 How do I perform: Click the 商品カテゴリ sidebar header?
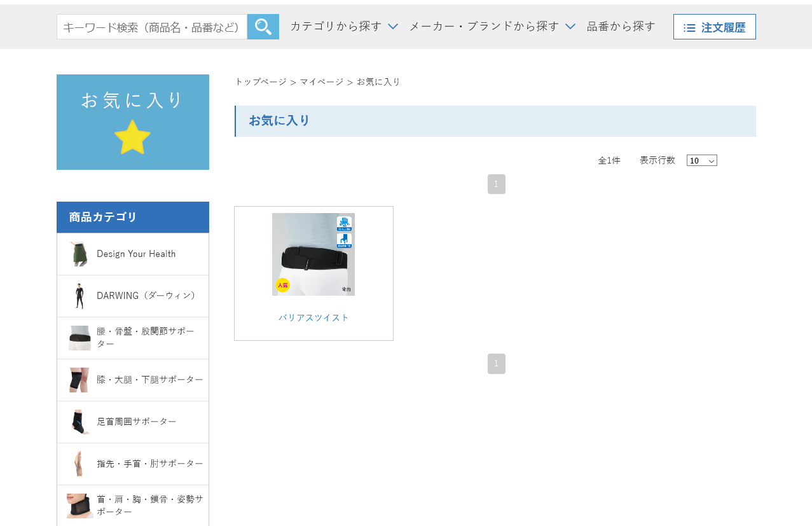click(x=133, y=218)
